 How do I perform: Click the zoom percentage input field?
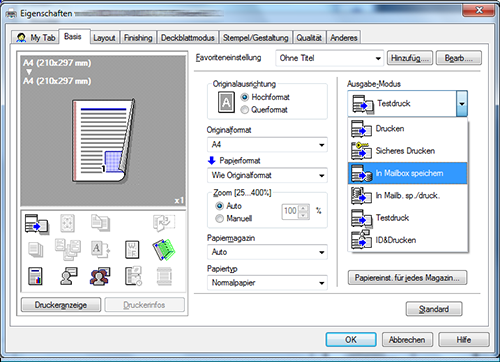pos(290,211)
